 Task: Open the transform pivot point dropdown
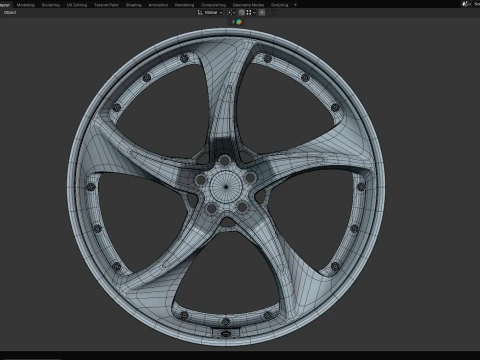pyautogui.click(x=231, y=13)
